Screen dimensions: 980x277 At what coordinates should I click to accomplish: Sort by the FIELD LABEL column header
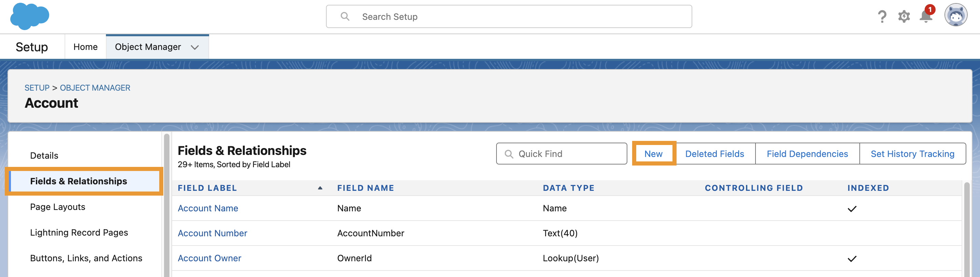(207, 188)
